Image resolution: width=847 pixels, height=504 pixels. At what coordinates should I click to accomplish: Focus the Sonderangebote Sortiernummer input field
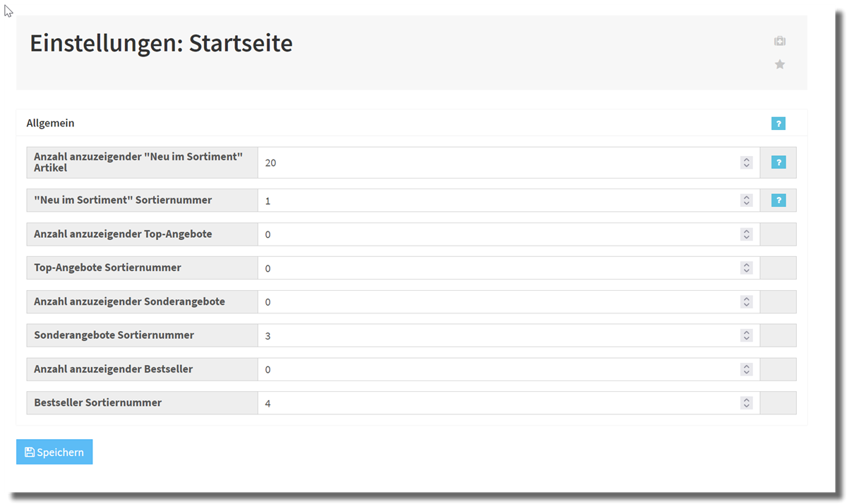494,335
